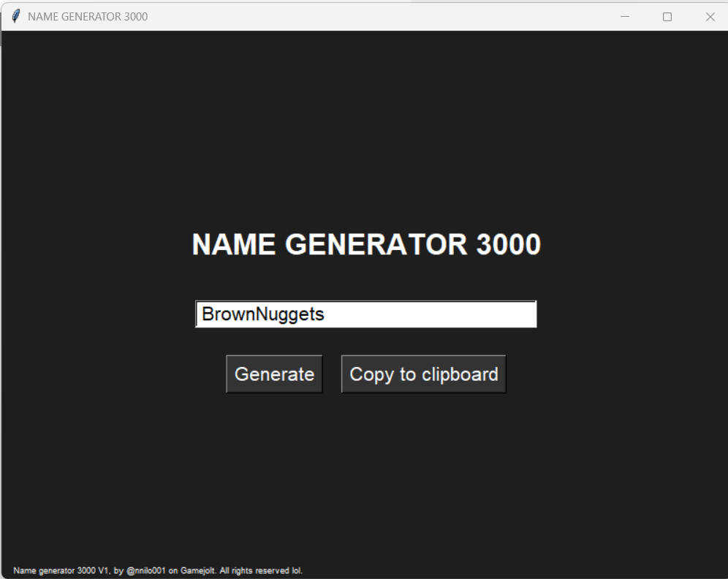Viewport: 728px width, 579px height.
Task: Minimize the NAME GENERATOR 3000 window
Action: (x=625, y=17)
